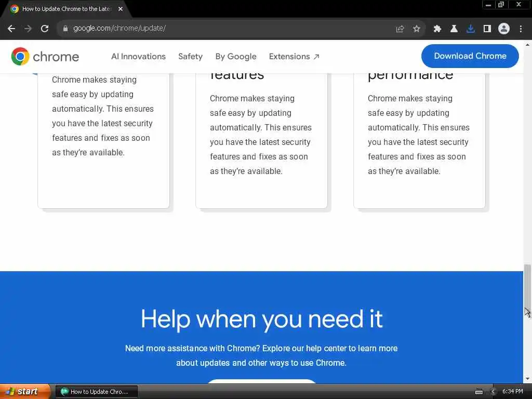Open Chrome Labs flask icon
532x399 pixels.
point(454,29)
